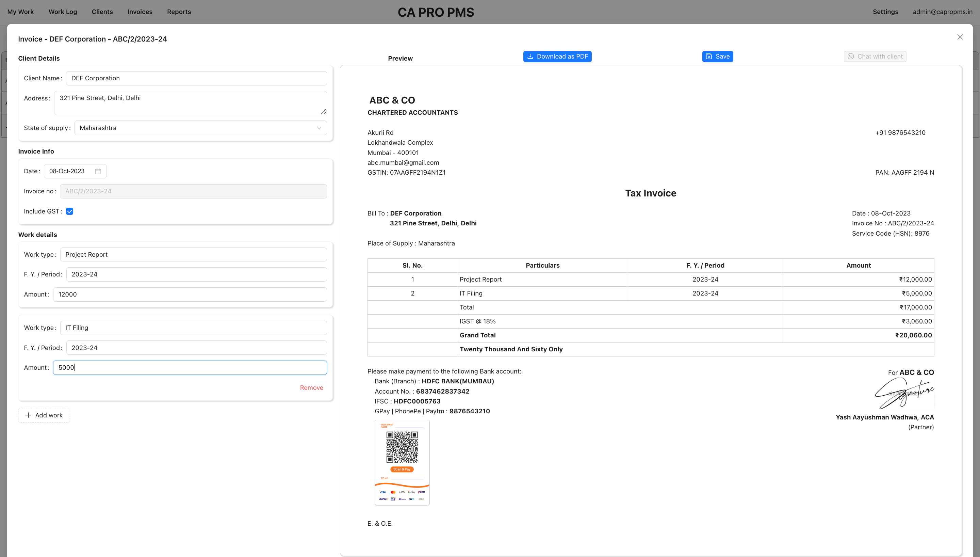Open the Reports section
Screen dimensions: 980x557
[x=179, y=12]
